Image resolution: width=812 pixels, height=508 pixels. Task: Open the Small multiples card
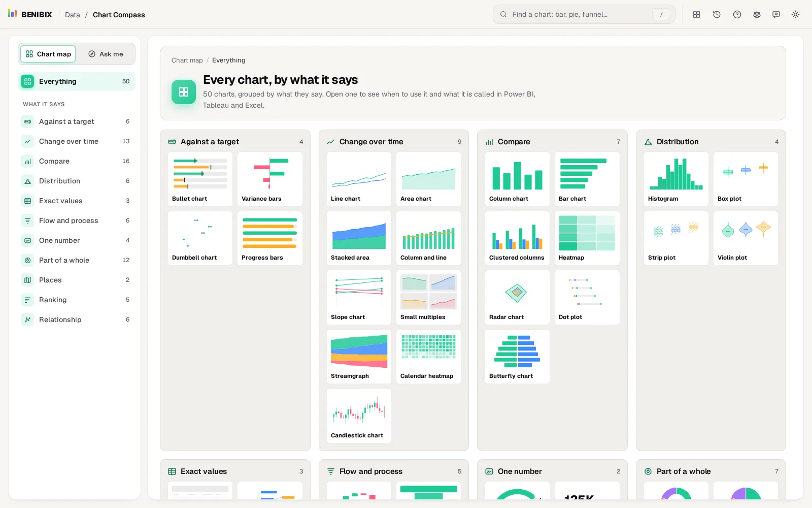(x=428, y=297)
